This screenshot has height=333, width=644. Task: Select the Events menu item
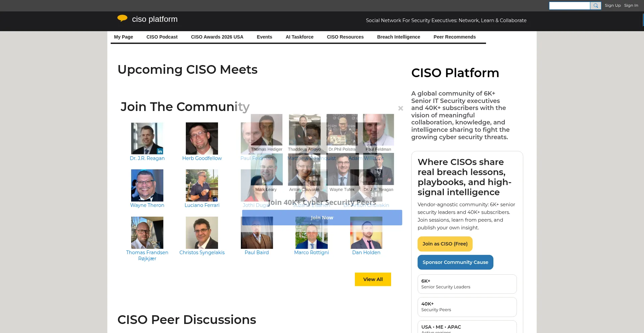[264, 37]
